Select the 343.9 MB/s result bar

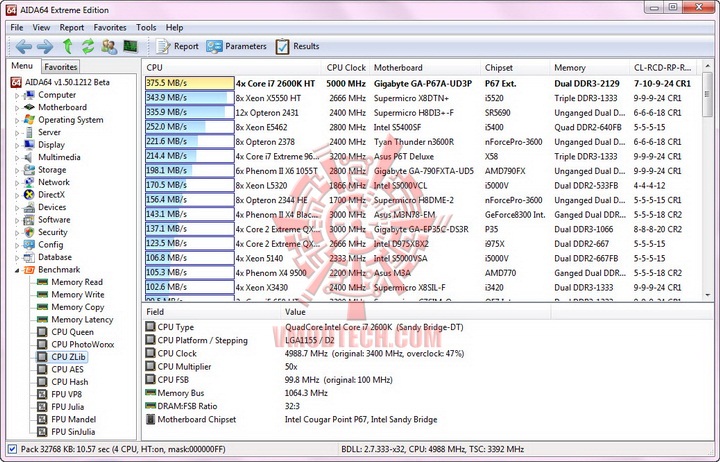click(x=190, y=98)
